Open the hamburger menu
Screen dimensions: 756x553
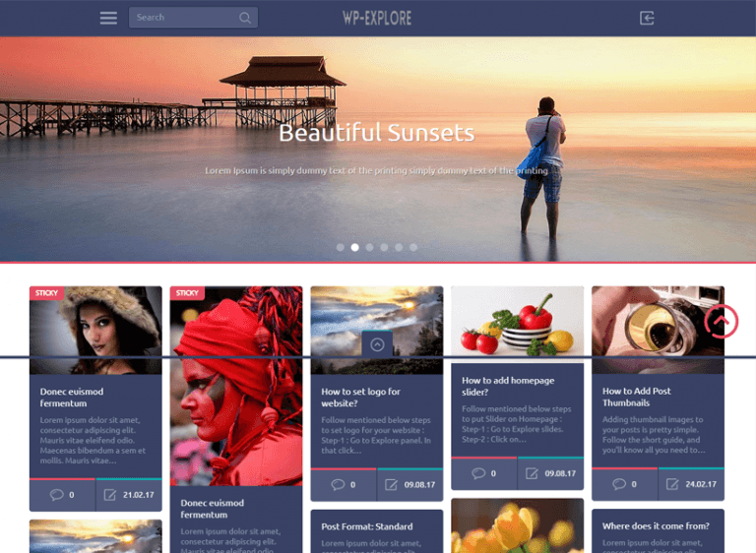pos(108,19)
